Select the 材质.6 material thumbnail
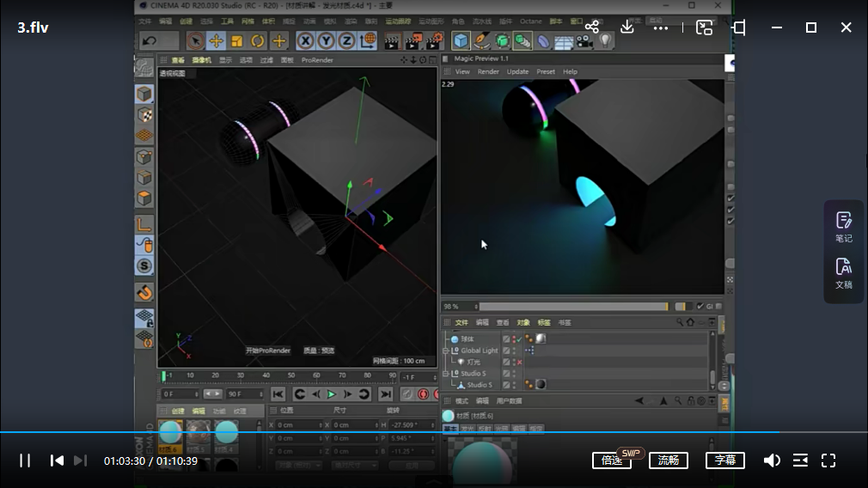The width and height of the screenshot is (868, 488). click(x=170, y=436)
